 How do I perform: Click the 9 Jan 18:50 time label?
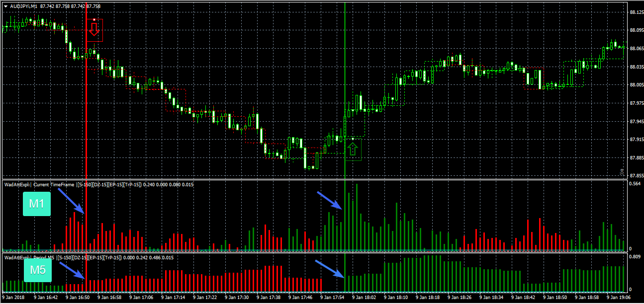[x=555, y=298]
